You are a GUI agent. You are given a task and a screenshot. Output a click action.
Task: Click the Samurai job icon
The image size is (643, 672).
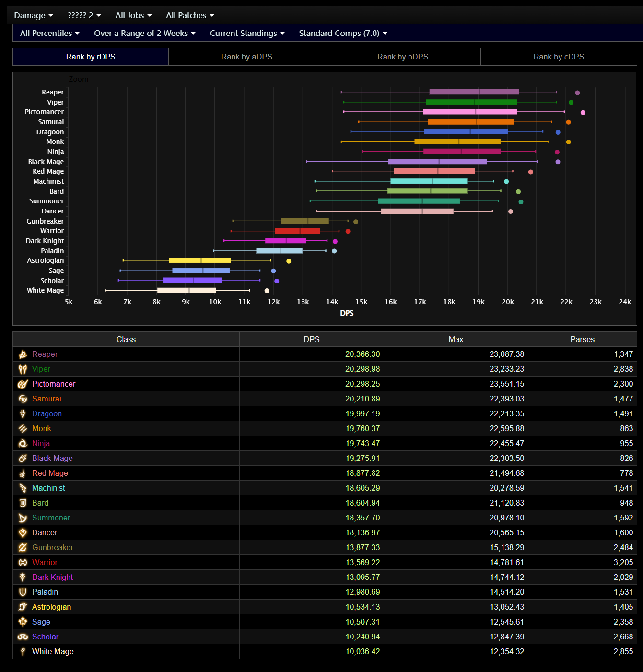(23, 399)
